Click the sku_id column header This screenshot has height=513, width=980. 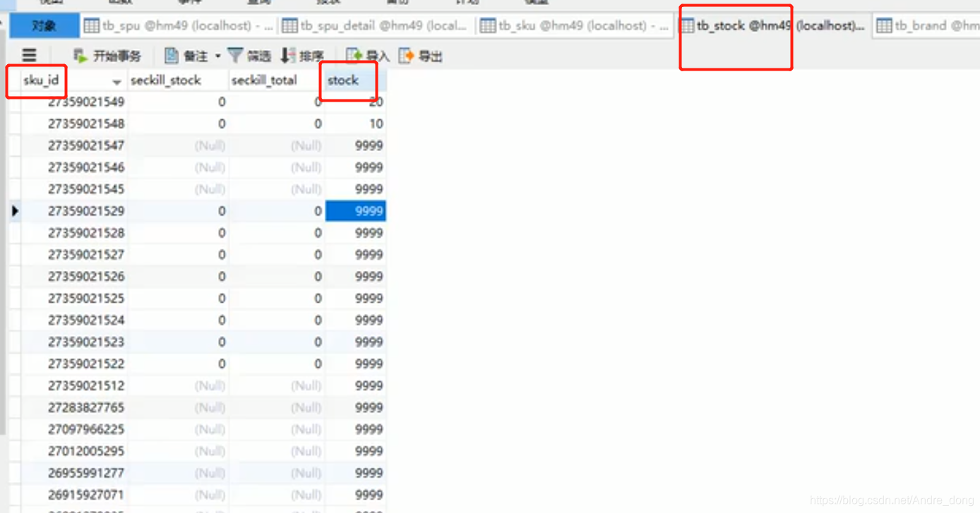click(73, 80)
